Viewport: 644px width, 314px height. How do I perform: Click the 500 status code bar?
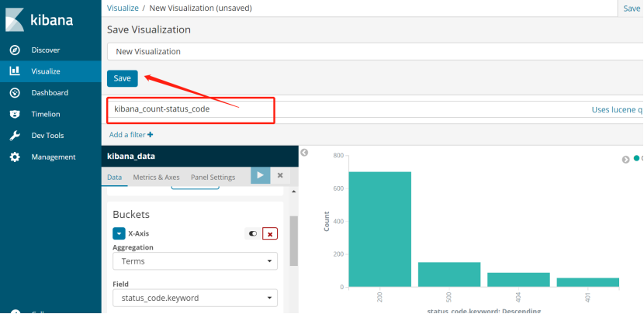449,274
